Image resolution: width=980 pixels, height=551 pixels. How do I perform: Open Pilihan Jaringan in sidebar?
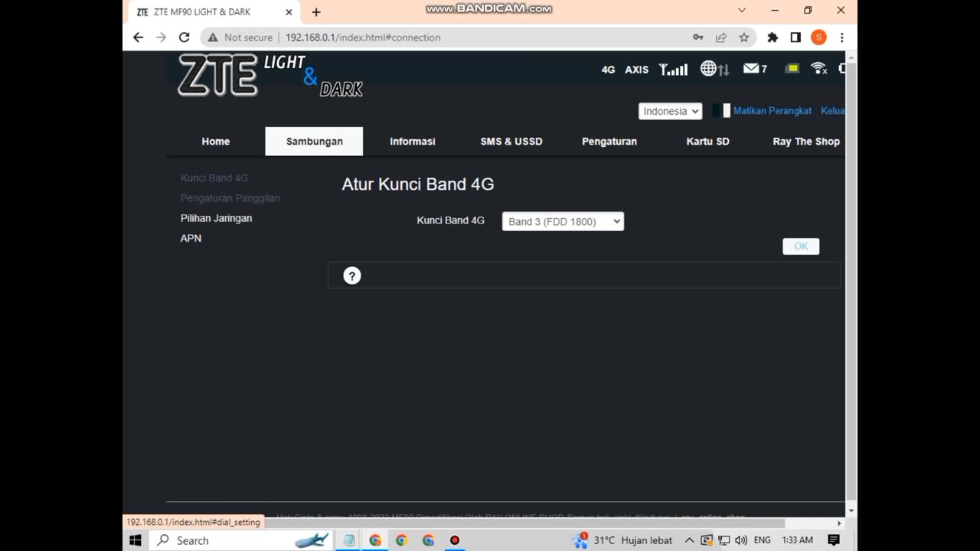[x=216, y=218]
